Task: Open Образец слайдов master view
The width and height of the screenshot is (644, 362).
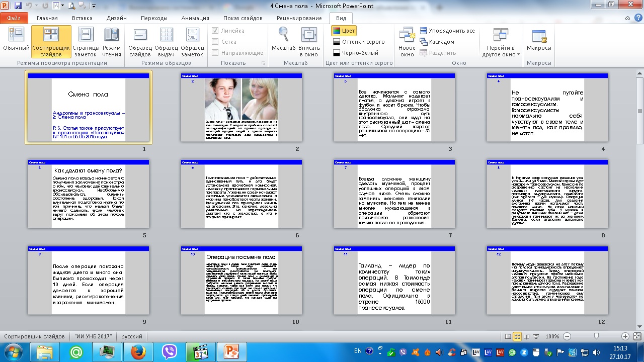Action: [140, 41]
